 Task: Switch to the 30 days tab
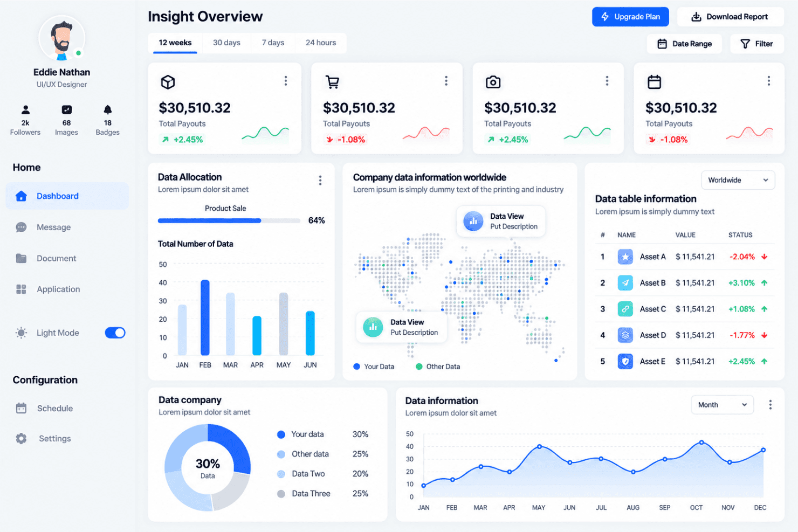tap(226, 43)
